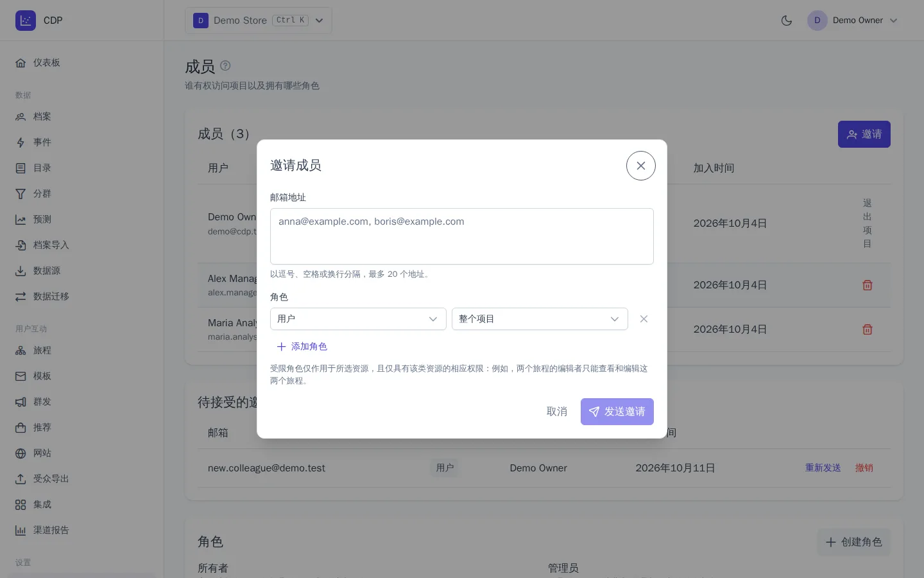Viewport: 924px width, 578px height.
Task: Click new.colleague@demo.test email text
Action: [266, 468]
